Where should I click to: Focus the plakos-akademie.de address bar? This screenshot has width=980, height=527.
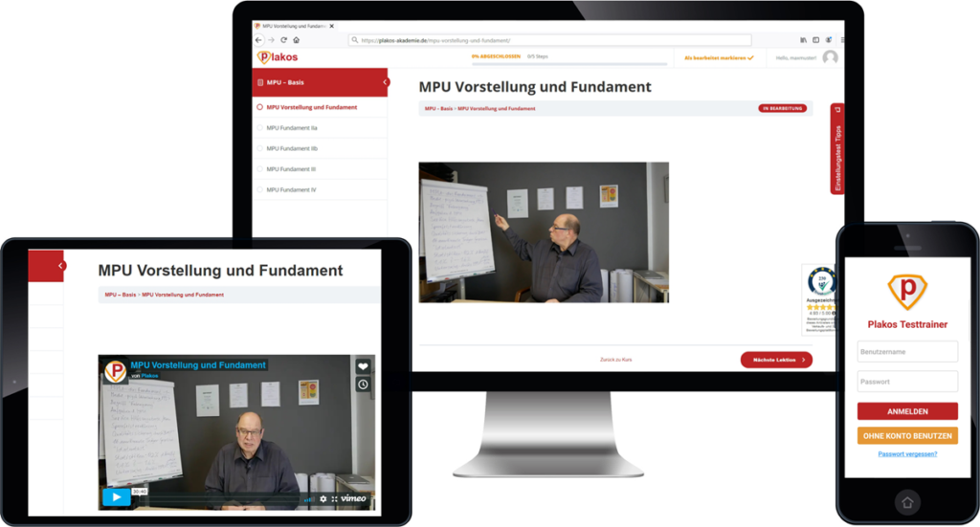[x=550, y=40]
